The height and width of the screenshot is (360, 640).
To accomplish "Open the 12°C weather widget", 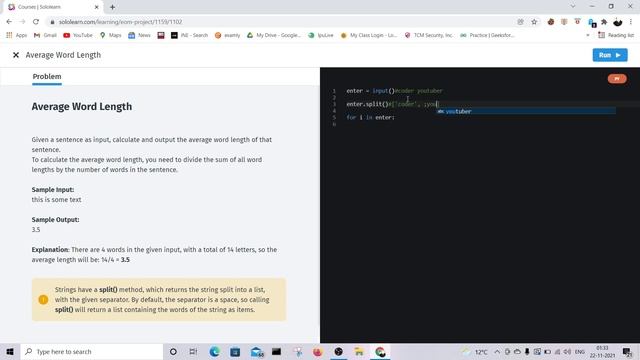I will pyautogui.click(x=475, y=351).
